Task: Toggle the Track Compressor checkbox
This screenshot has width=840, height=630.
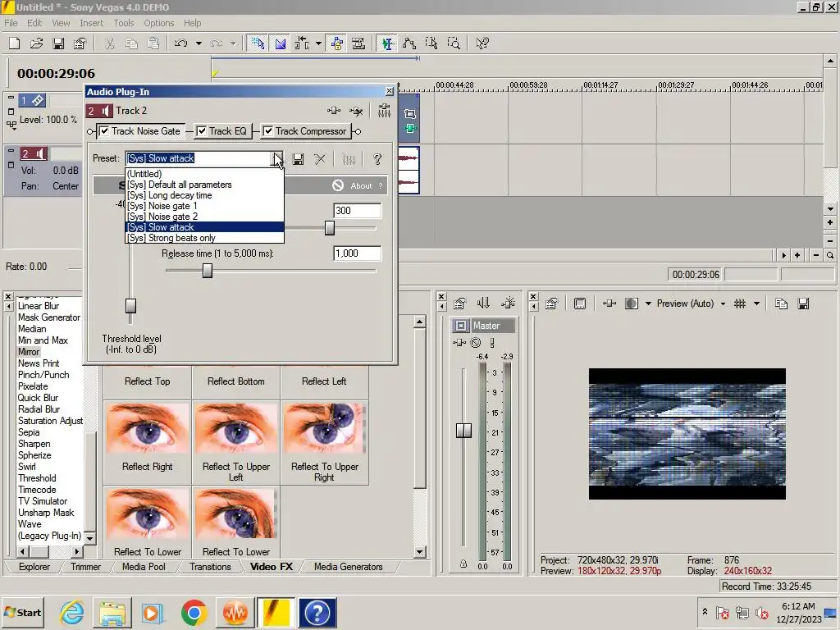Action: 268,130
